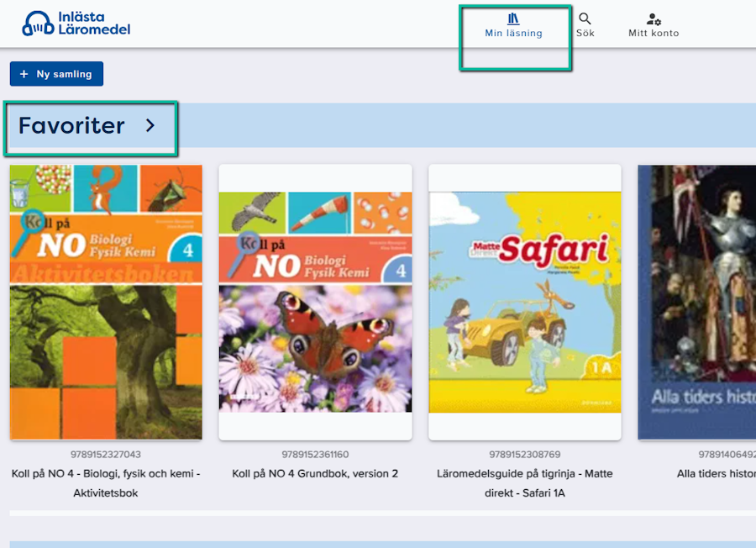
Task: Open the Alla tiders historia book cover
Action: click(x=696, y=303)
